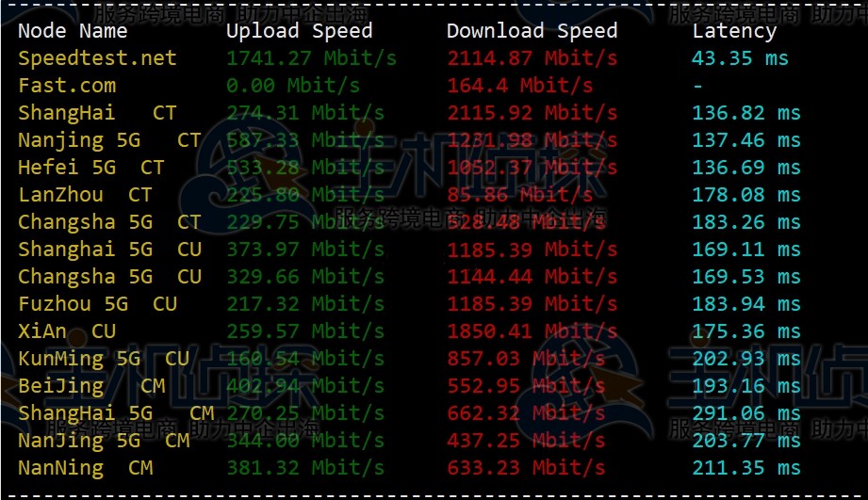The width and height of the screenshot is (868, 500).
Task: Select the Speedtest.net node name
Action: point(97,58)
